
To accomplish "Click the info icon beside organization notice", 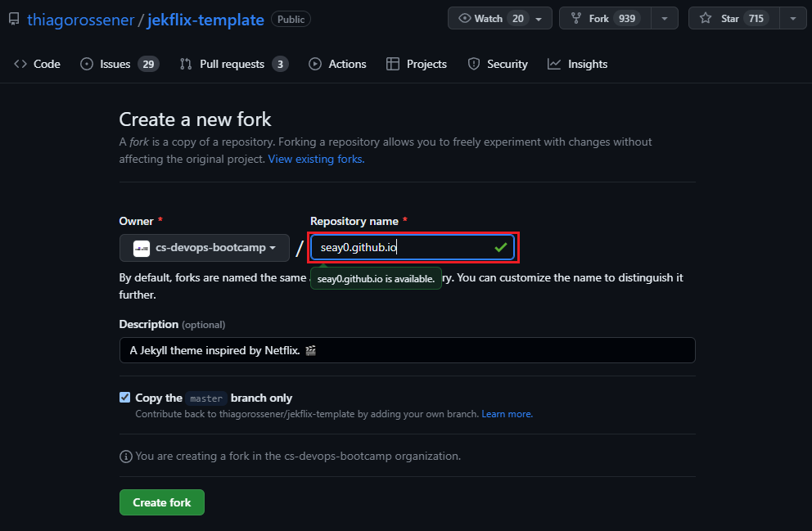I will tap(126, 457).
